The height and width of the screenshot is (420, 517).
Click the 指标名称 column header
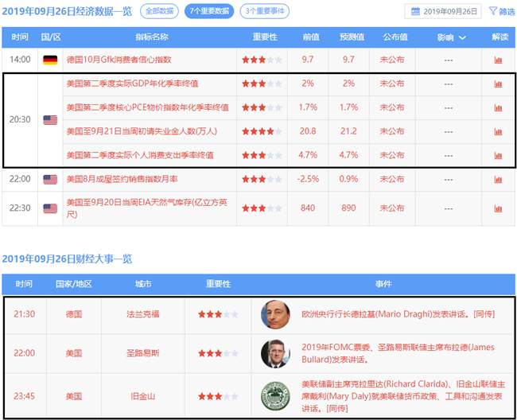(x=152, y=37)
